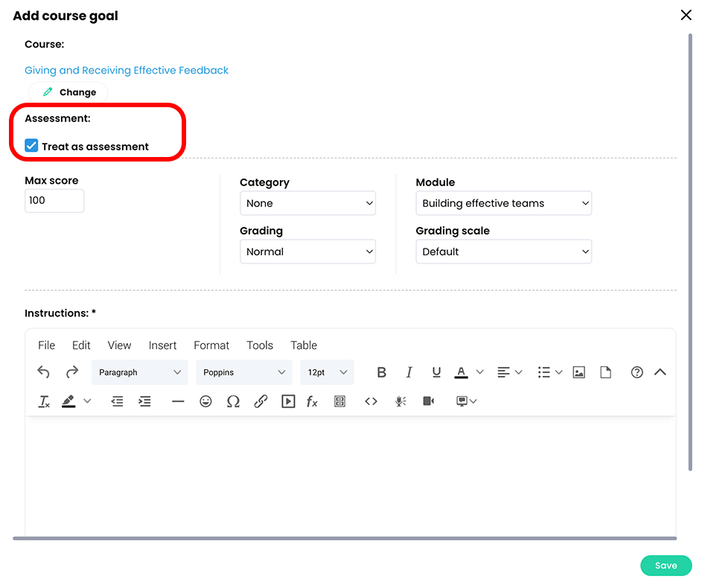705x588 pixels.
Task: Expand bullet list style options
Action: 559,372
